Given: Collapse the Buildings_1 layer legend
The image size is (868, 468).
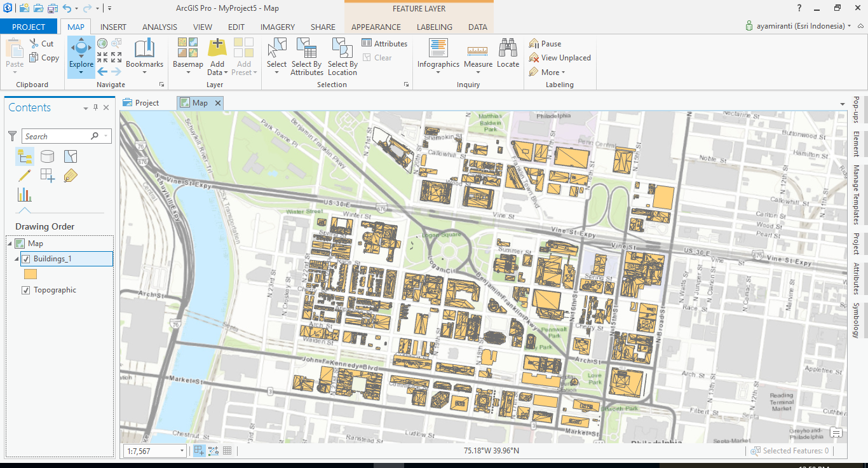Looking at the screenshot, I should (x=17, y=259).
